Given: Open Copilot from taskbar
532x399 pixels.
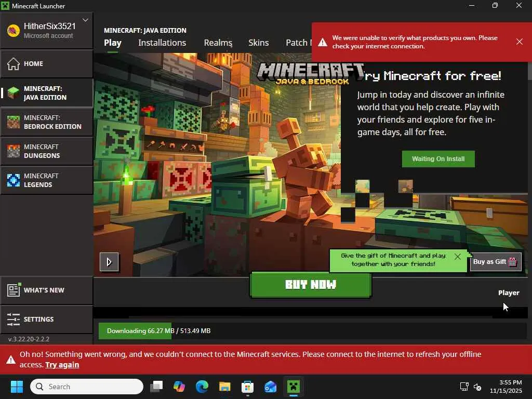Looking at the screenshot, I should (179, 387).
